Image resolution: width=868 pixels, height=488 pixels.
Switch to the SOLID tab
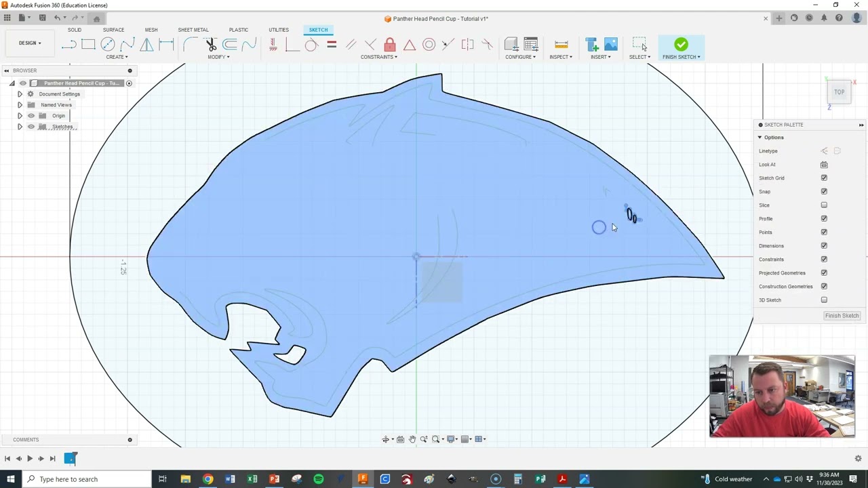pyautogui.click(x=75, y=30)
